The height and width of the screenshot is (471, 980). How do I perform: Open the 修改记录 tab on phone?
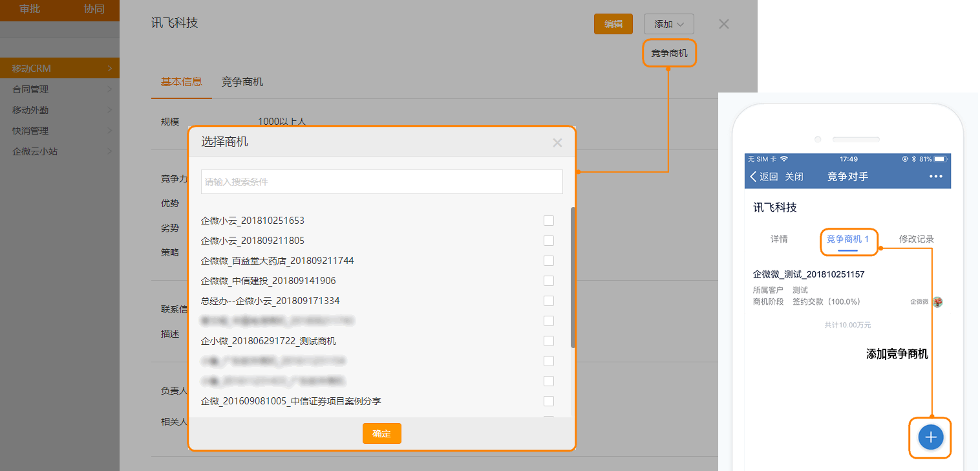(x=916, y=239)
